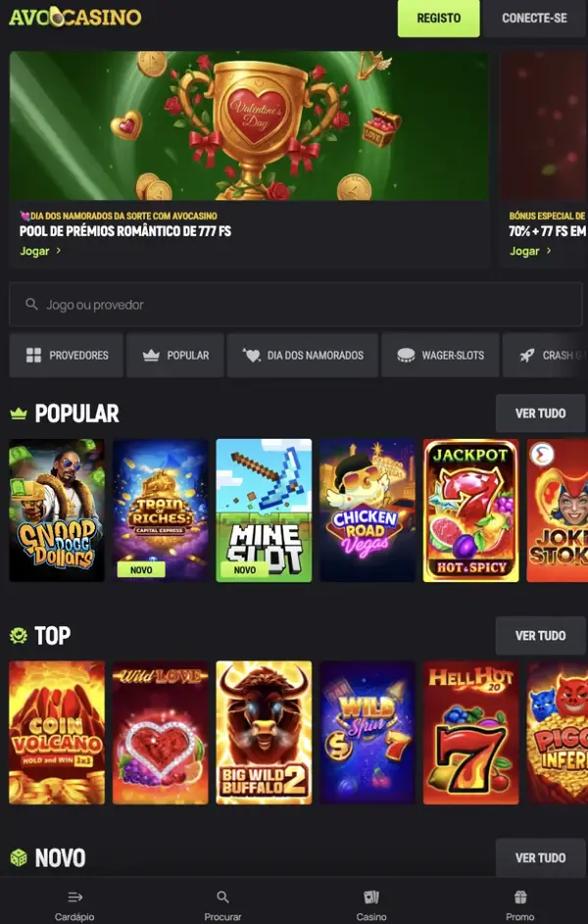Viewport: 588px width, 924px height.
Task: Open the Crash games category tab
Action: 545,356
